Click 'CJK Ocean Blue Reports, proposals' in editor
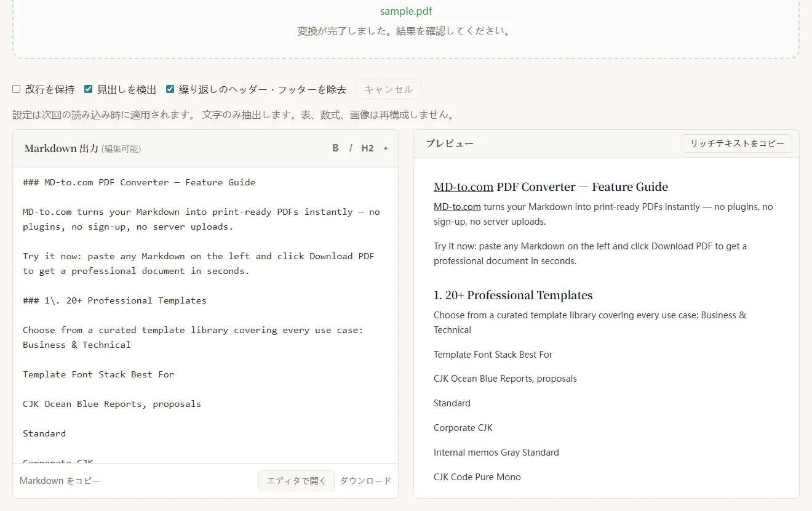This screenshot has height=511, width=812. click(x=112, y=404)
